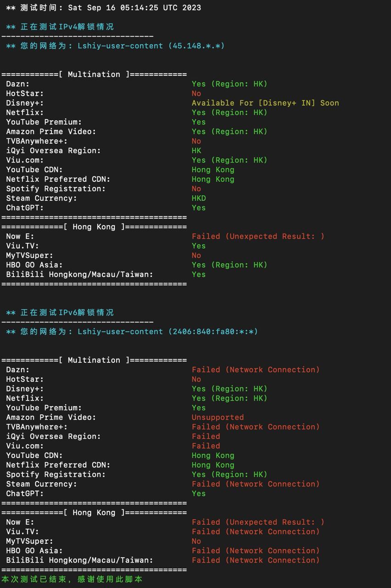
Task: Click the IPv4 Netflix Preferred CDN label
Action: pyautogui.click(x=58, y=179)
